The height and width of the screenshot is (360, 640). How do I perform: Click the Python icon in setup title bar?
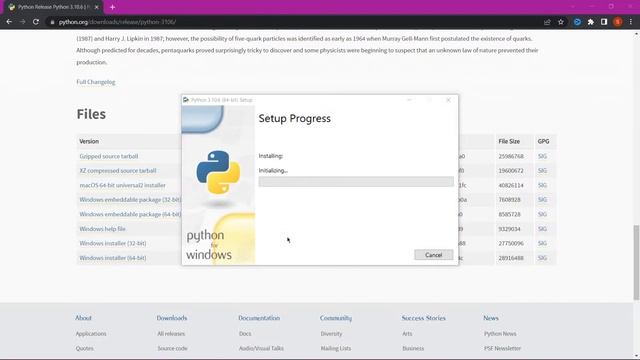(186, 100)
